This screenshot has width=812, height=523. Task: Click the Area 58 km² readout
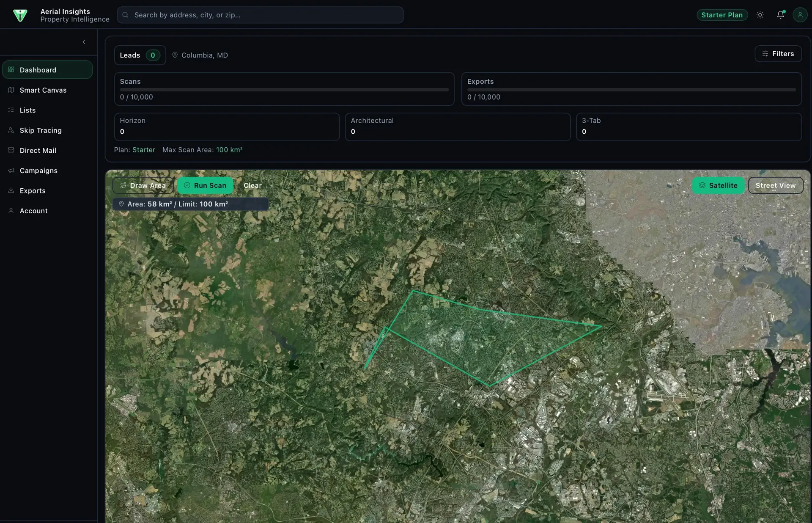coord(190,204)
